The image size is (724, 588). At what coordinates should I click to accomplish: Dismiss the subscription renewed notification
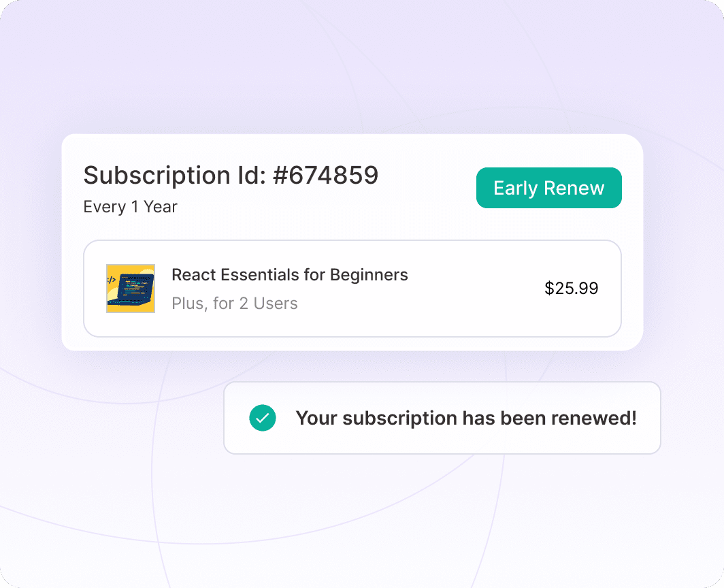[x=442, y=418]
